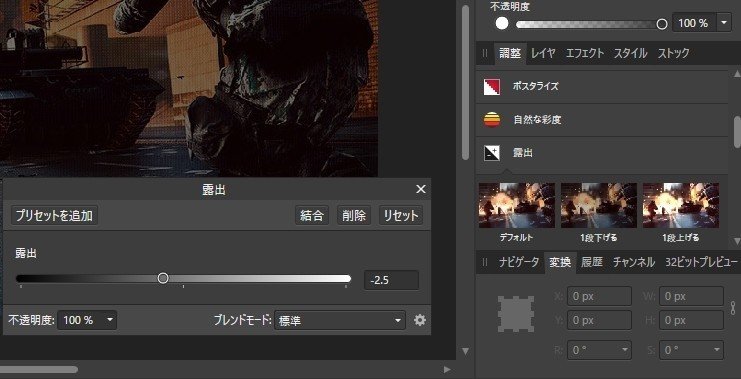This screenshot has width=741, height=379.
Task: Click the H height field
Action: tap(691, 320)
